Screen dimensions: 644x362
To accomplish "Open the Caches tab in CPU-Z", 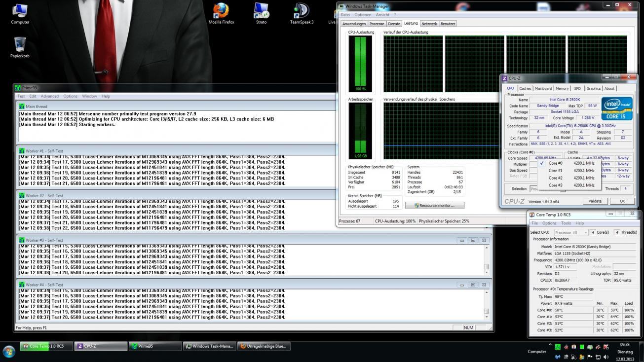I will [x=525, y=88].
